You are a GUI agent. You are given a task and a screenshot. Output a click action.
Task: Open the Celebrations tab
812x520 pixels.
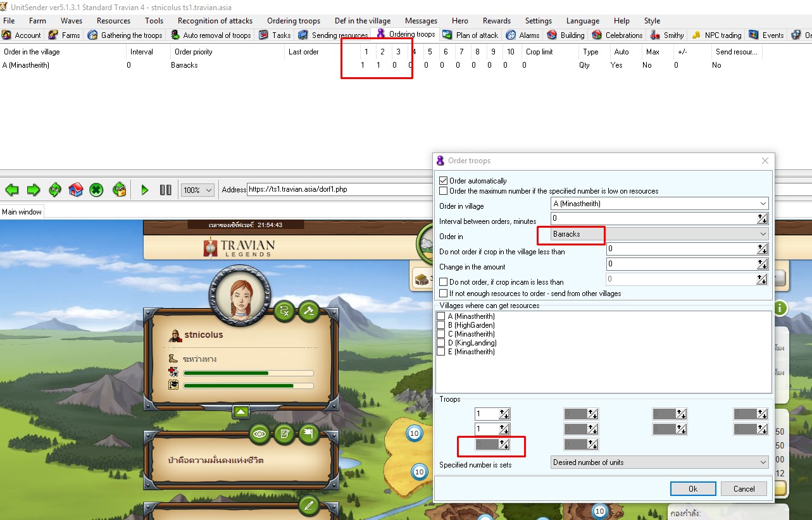click(x=617, y=35)
